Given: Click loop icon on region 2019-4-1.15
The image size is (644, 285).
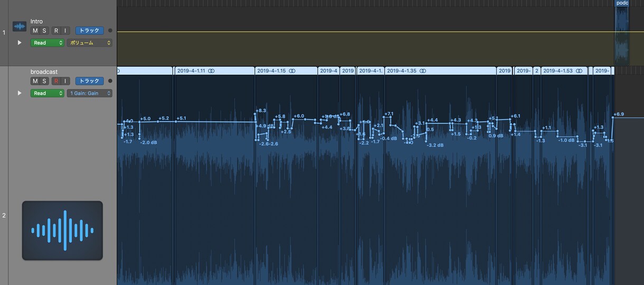Looking at the screenshot, I should pos(292,70).
